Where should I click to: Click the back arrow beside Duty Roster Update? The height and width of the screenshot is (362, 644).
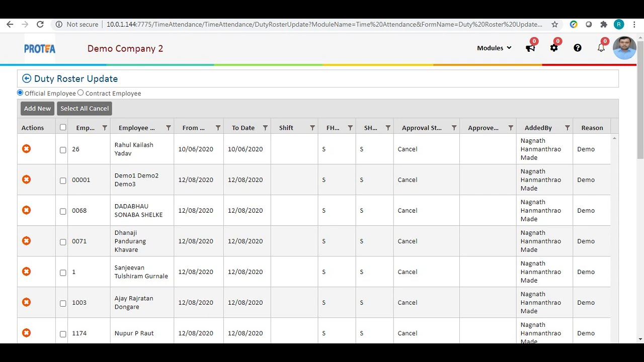pyautogui.click(x=27, y=78)
